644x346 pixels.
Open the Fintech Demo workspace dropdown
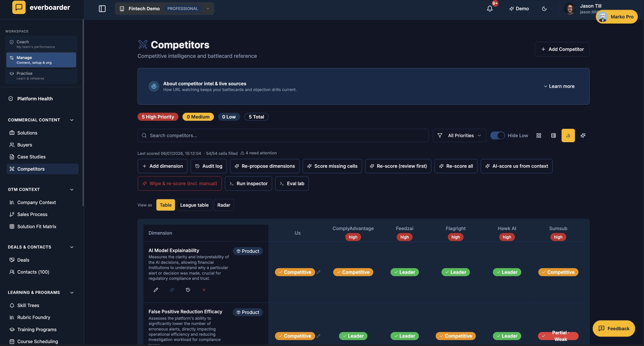165,9
